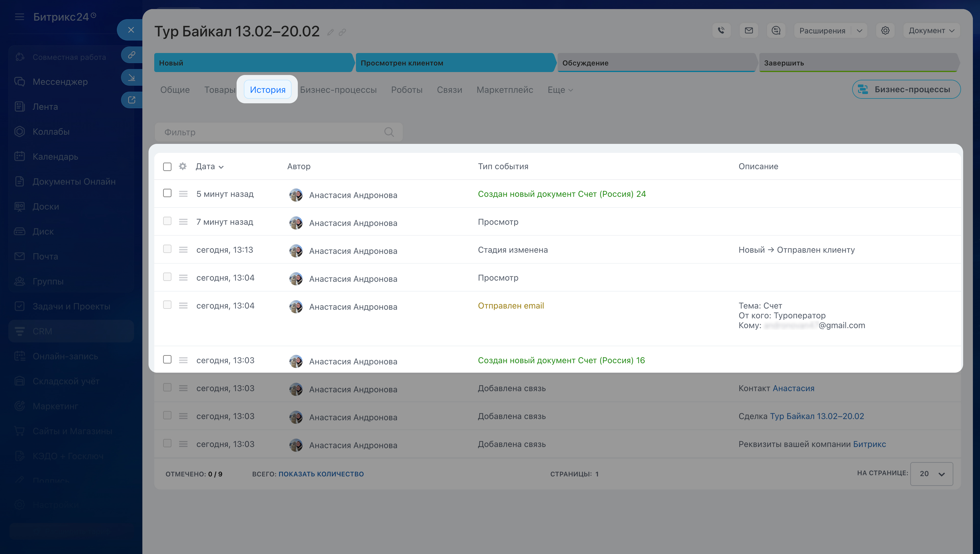This screenshot has height=554, width=980.
Task: Switch to the Товары tab
Action: (219, 90)
